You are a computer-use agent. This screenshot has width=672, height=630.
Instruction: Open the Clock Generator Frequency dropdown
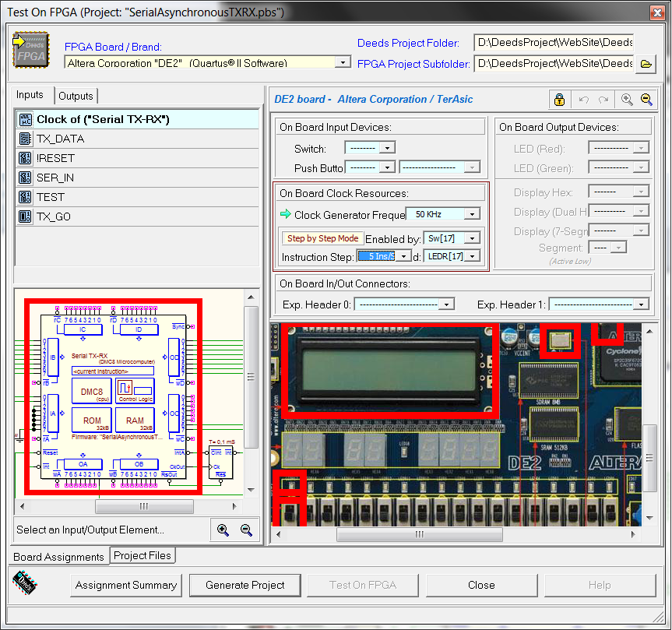[x=473, y=214]
